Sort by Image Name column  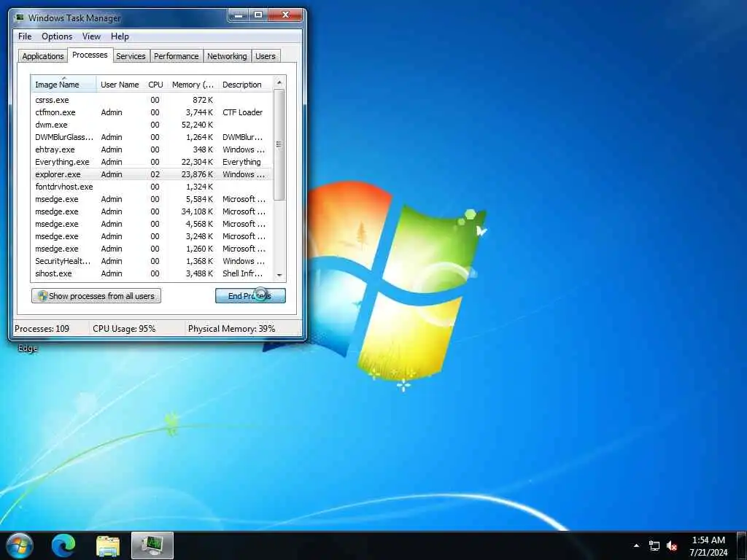pos(64,85)
